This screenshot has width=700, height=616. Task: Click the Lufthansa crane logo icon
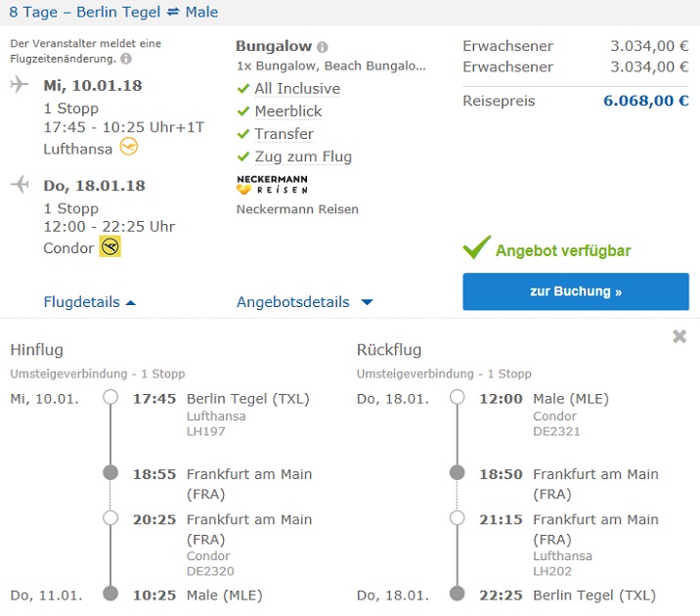[129, 148]
